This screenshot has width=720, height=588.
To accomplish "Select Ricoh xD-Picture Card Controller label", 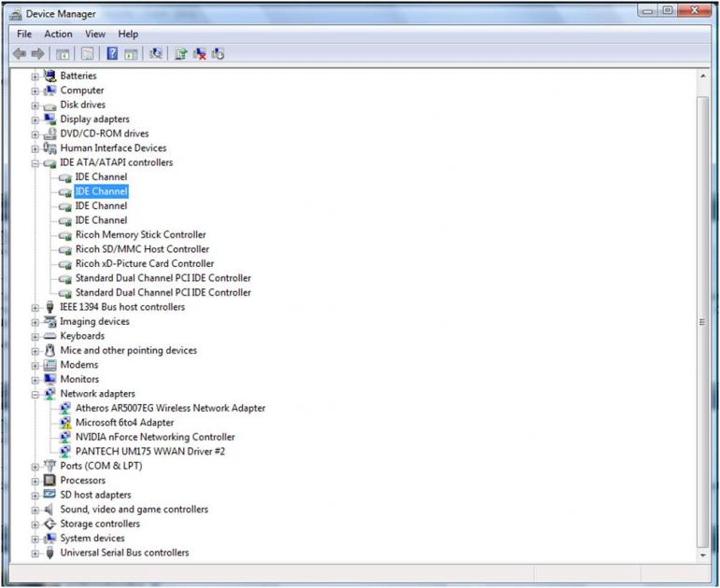I will (x=145, y=263).
